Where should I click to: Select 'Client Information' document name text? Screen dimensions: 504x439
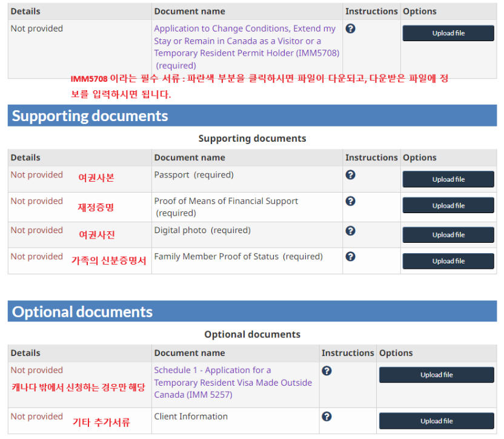coord(191,417)
